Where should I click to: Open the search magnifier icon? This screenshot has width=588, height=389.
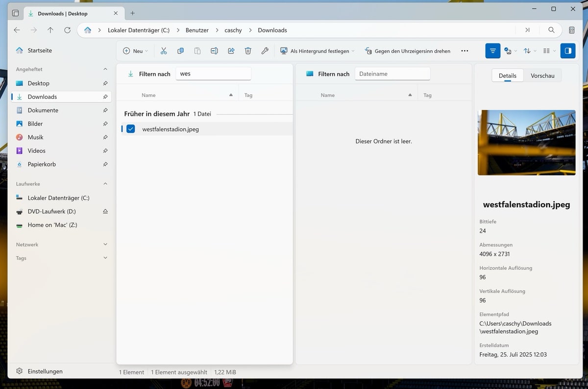tap(551, 30)
